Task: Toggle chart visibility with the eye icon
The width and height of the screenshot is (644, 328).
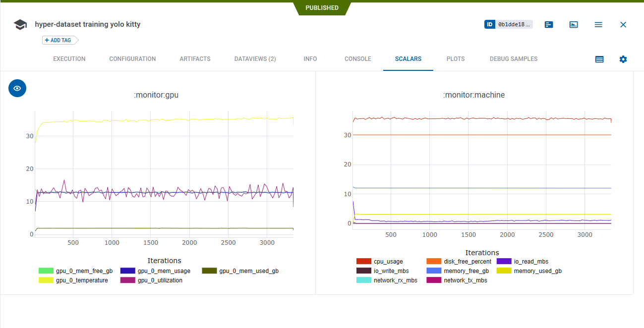Action: tap(17, 88)
